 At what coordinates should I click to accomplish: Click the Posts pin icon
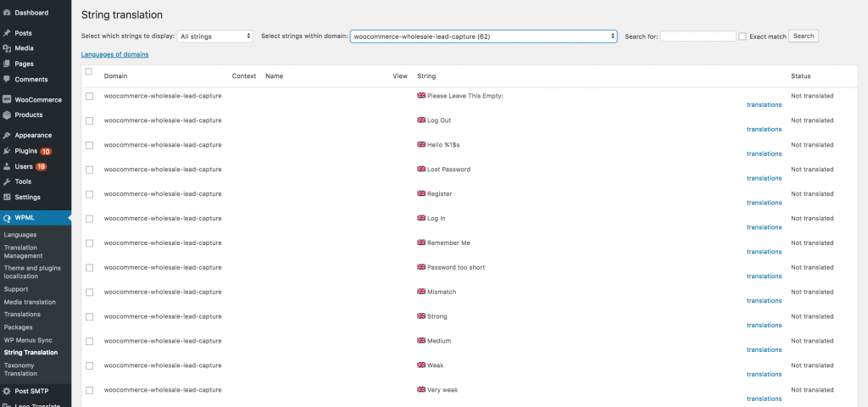click(7, 33)
